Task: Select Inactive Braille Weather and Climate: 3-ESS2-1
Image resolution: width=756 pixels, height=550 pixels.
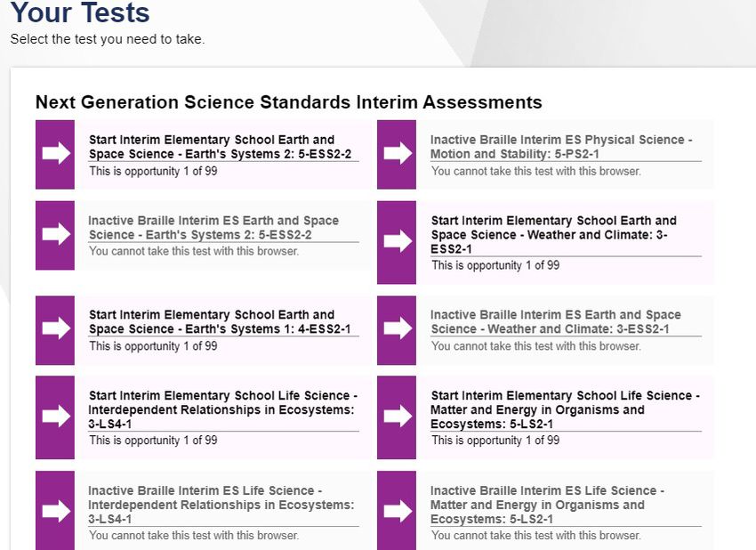Action: 555,322
